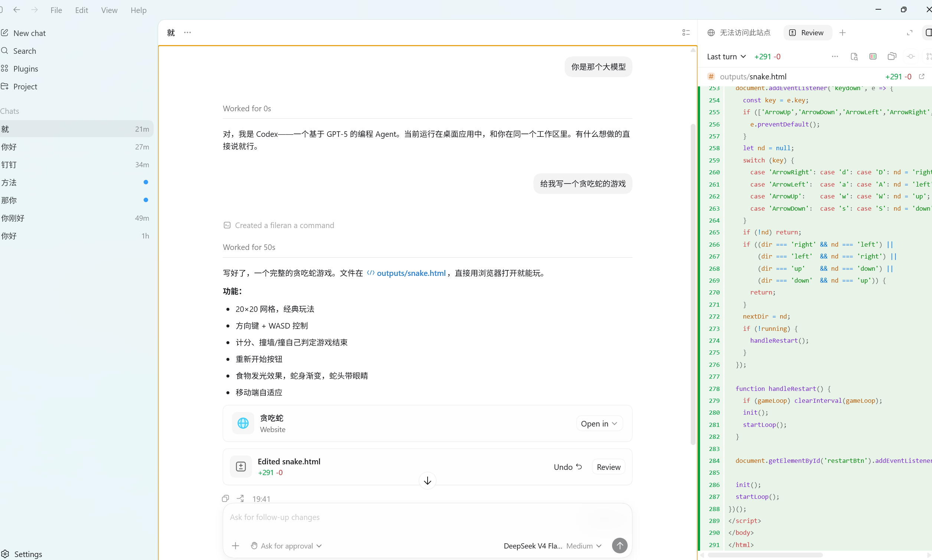The width and height of the screenshot is (932, 560).
Task: Toggle the side panel layout icon
Action: 928,33
